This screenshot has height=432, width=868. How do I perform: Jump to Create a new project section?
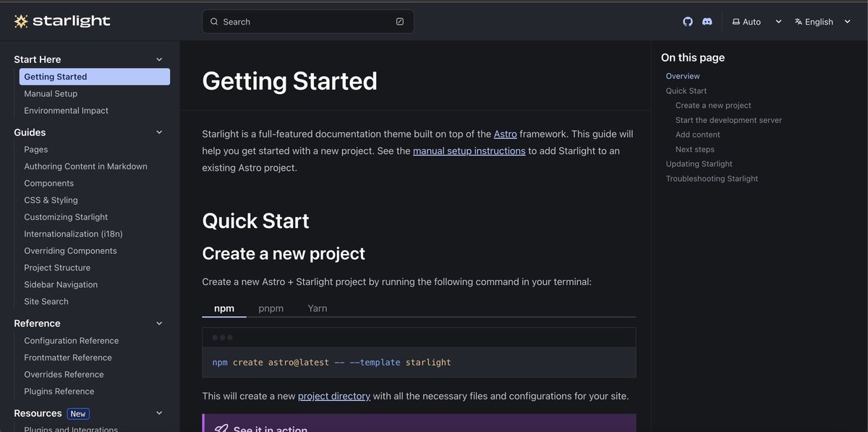pyautogui.click(x=713, y=105)
